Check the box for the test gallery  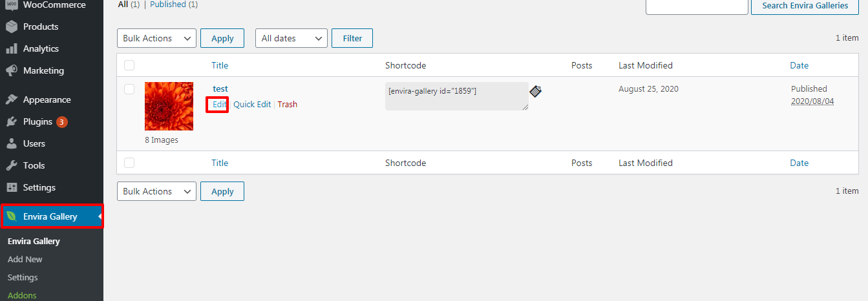pos(129,89)
